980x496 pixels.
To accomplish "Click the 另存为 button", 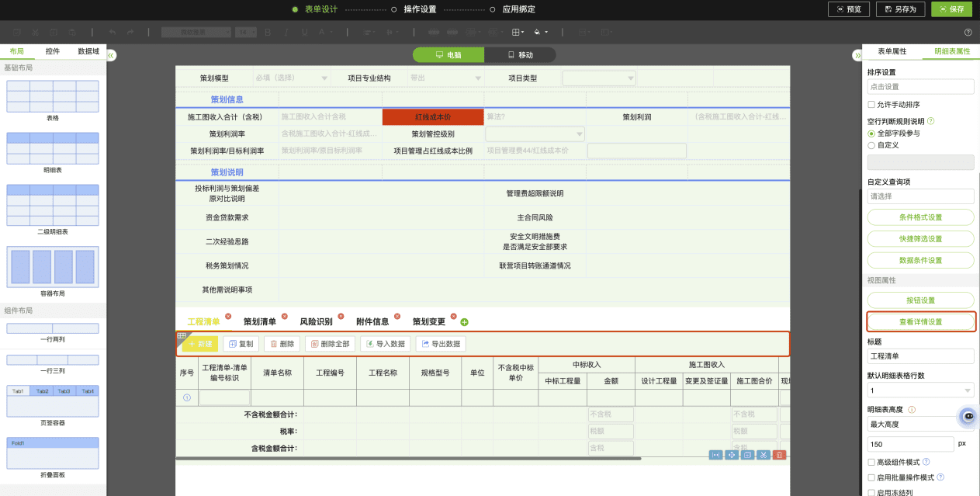I will point(900,9).
